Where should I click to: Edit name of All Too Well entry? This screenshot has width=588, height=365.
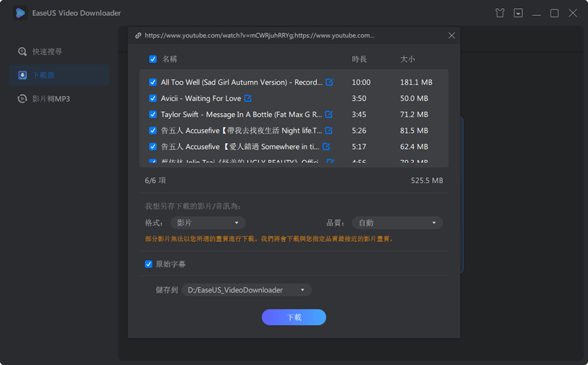(329, 82)
